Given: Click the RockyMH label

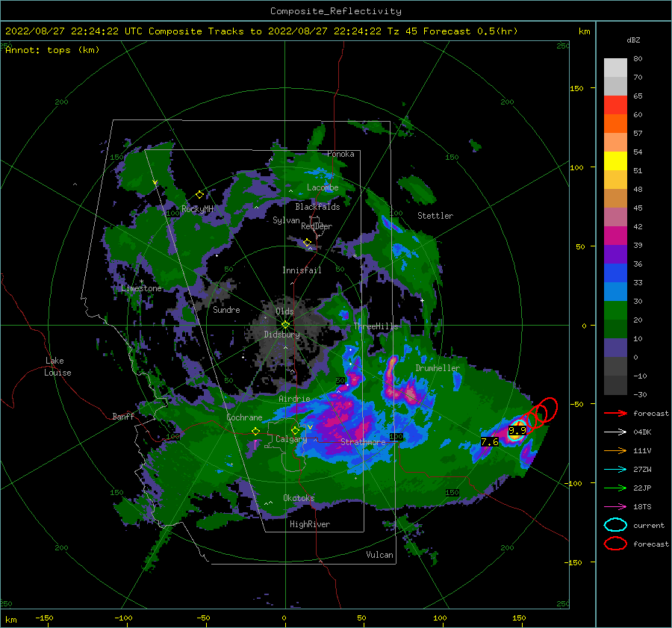Looking at the screenshot, I should (197, 209).
